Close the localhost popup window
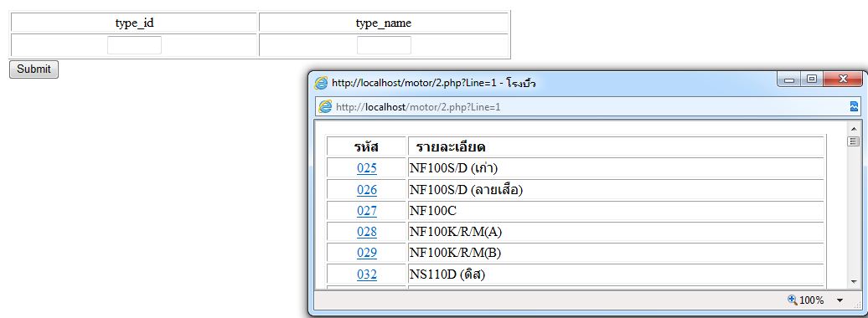The height and width of the screenshot is (318, 868). pos(843,79)
